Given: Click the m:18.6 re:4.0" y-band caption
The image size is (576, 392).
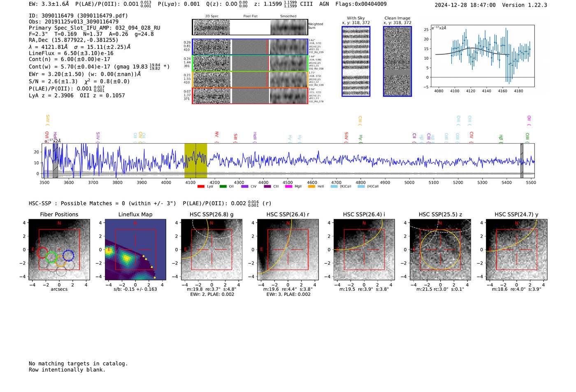Looking at the screenshot, I should tap(517, 289).
